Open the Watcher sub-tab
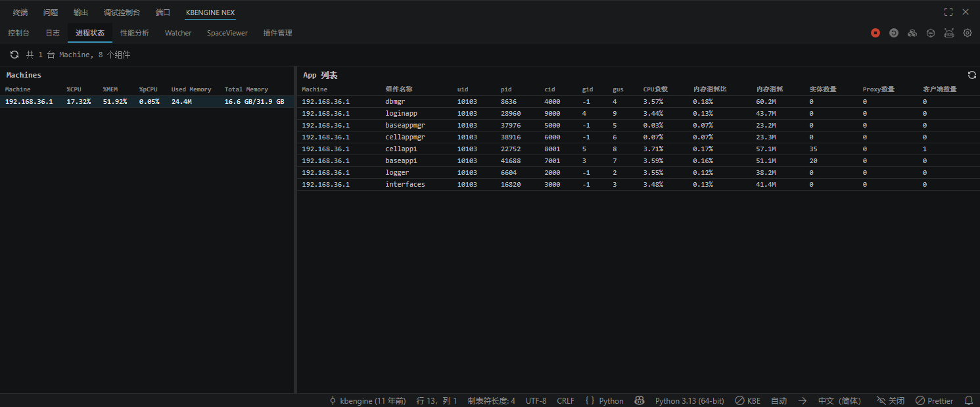Viewport: 980px width, 407px height. coord(178,33)
